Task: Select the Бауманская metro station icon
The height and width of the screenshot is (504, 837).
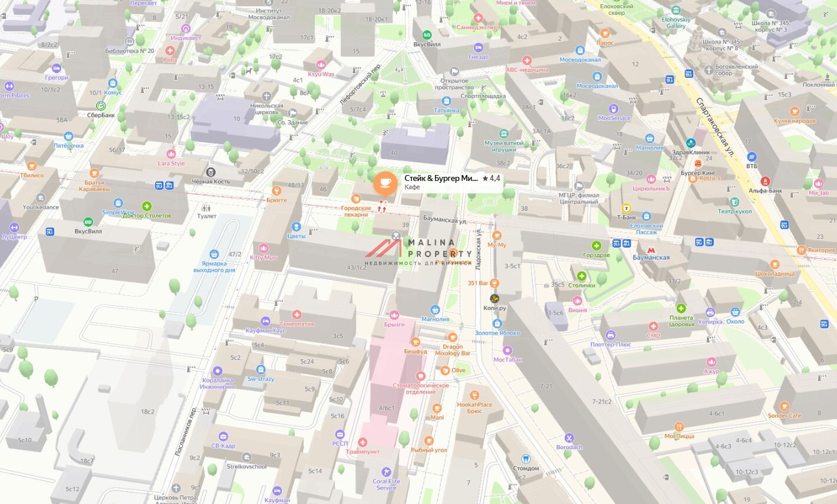Action: 650,249
